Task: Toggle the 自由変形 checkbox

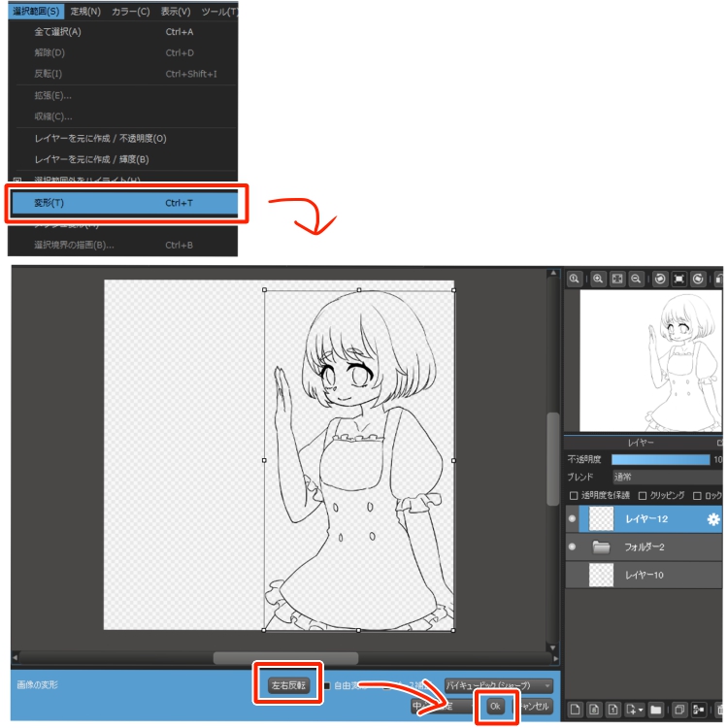Action: 327,685
